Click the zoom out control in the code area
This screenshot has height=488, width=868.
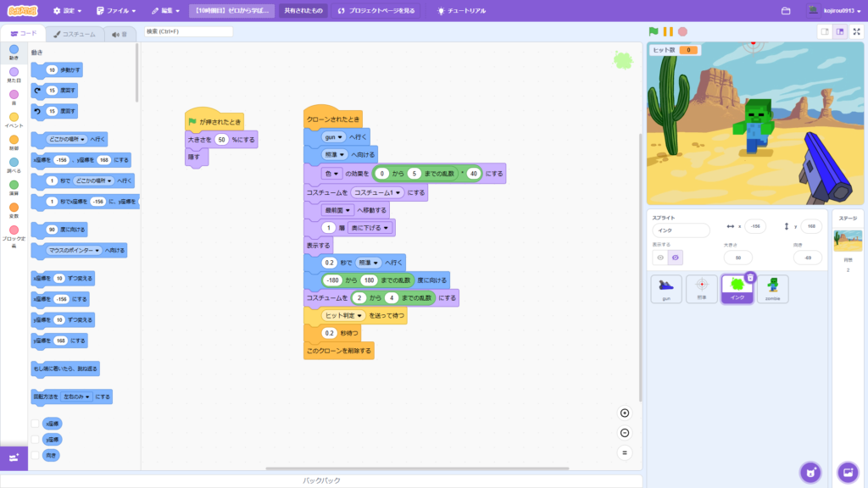624,432
